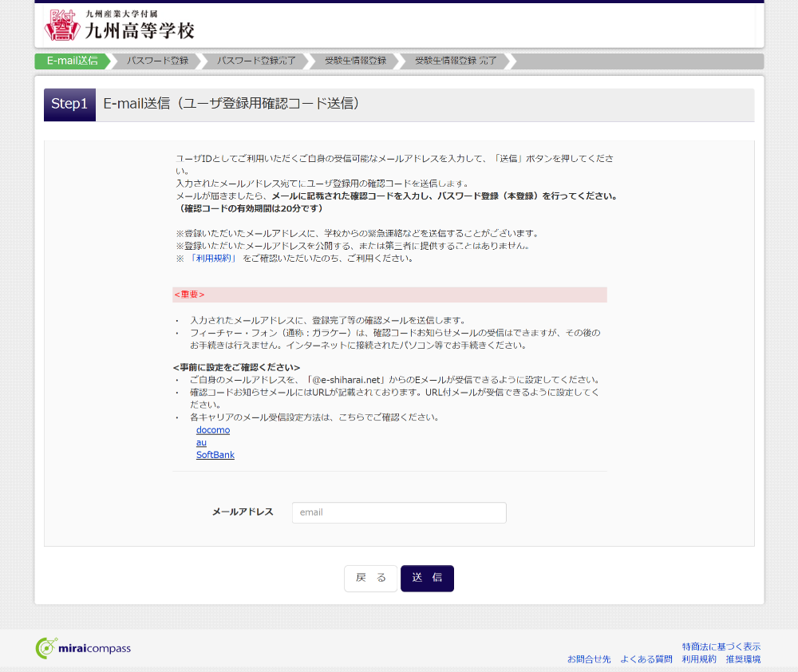This screenshot has height=672, width=798.
Task: Open the 利用規約 link in the footer
Action: pos(699,659)
